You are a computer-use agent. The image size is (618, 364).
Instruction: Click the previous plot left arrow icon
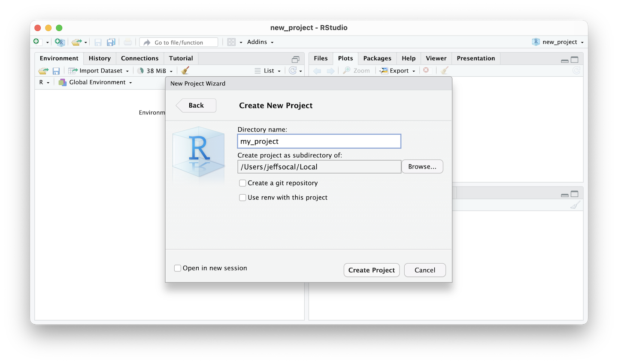pos(317,71)
